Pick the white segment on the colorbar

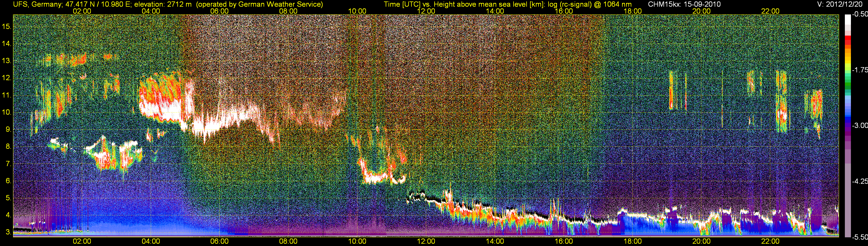848,20
